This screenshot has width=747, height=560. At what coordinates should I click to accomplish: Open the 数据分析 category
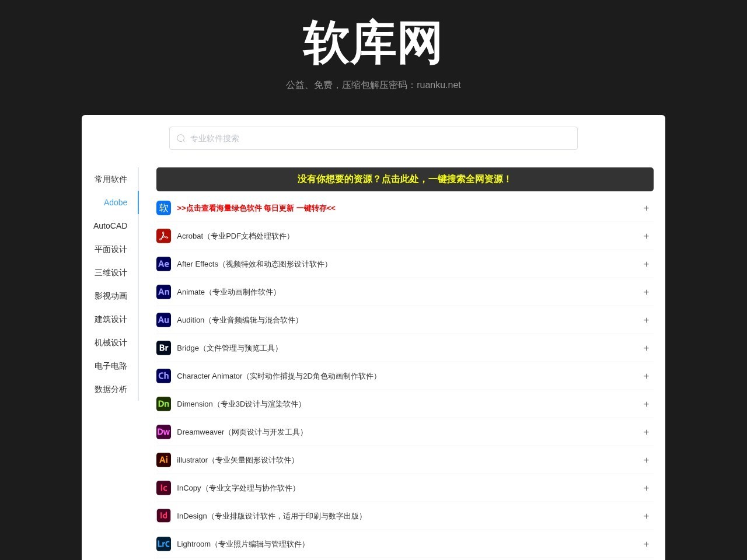click(111, 389)
